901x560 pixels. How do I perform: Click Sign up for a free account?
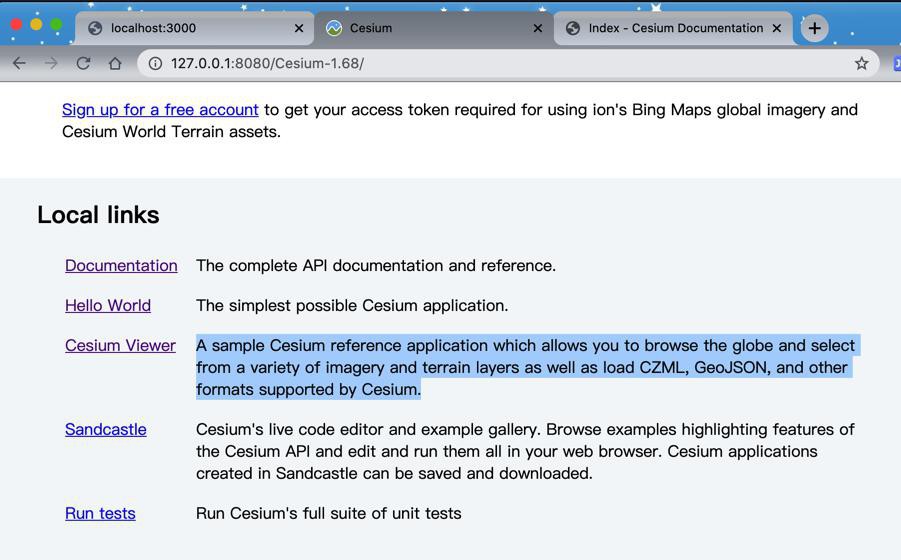click(x=160, y=109)
